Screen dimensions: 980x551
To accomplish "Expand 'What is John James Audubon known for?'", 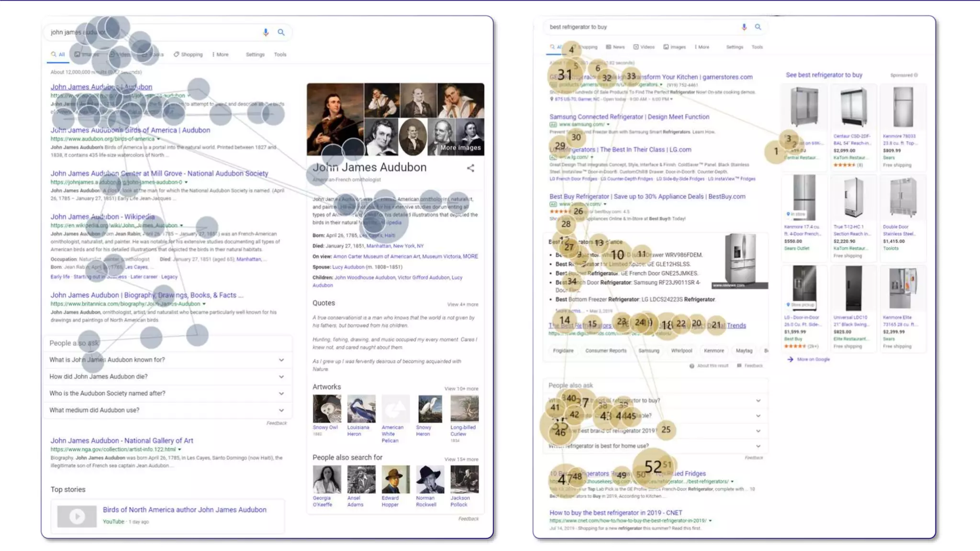I will [281, 360].
